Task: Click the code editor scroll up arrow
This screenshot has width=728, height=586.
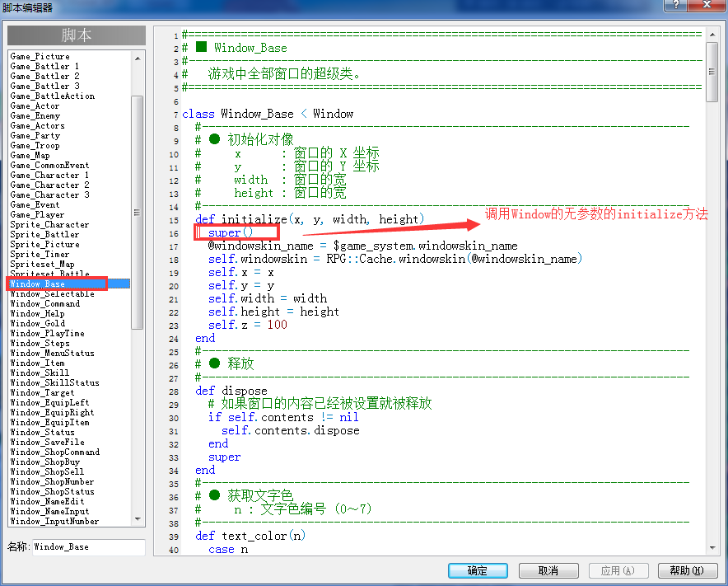Action: [712, 35]
